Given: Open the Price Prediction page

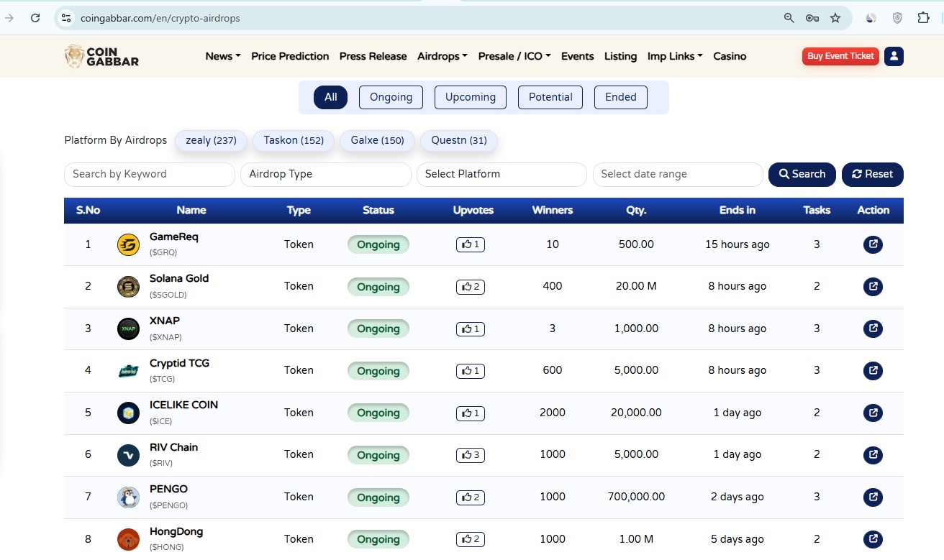Looking at the screenshot, I should coord(290,56).
